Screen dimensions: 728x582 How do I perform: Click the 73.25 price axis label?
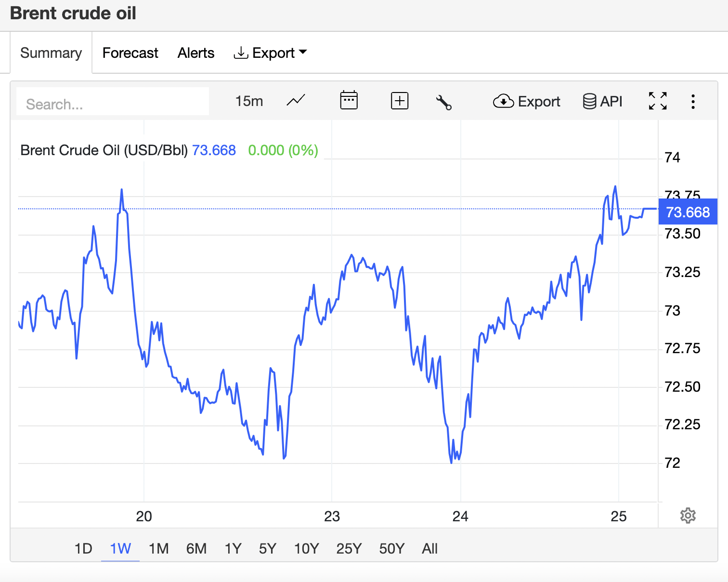(682, 272)
